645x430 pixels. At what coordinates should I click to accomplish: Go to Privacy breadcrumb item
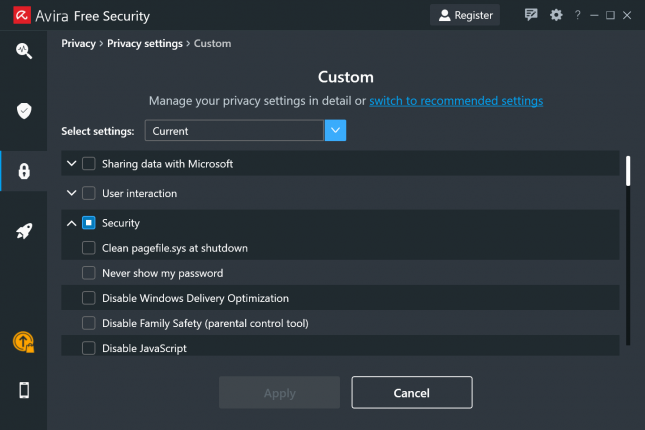coord(78,43)
